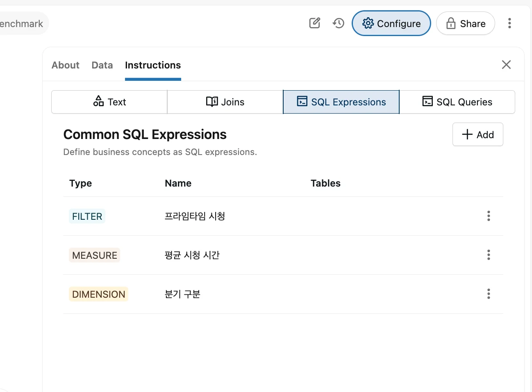Open the history clock icon
Image resolution: width=532 pixels, height=392 pixels.
tap(339, 23)
